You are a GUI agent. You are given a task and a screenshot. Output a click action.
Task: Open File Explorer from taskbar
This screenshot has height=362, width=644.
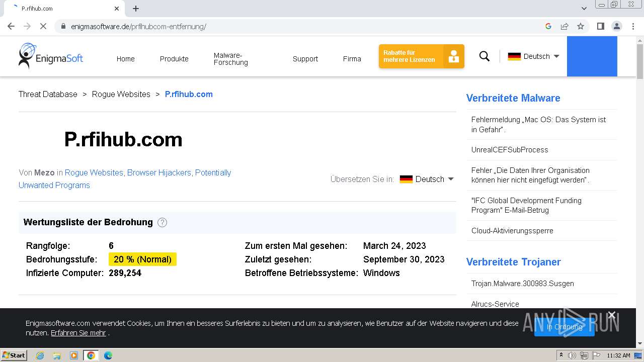click(57, 355)
